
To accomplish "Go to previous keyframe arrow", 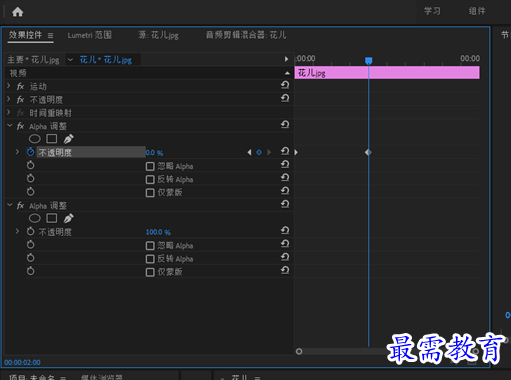I will click(249, 152).
